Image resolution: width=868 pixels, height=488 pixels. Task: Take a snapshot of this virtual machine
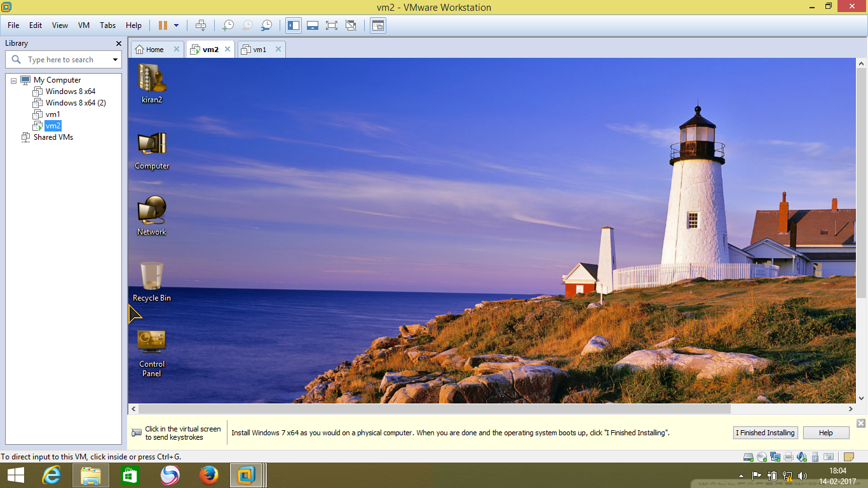tap(227, 25)
